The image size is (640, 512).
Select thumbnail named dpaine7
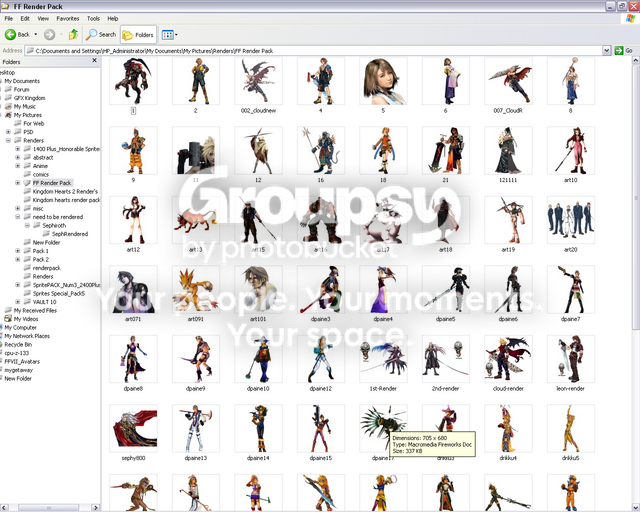click(571, 289)
